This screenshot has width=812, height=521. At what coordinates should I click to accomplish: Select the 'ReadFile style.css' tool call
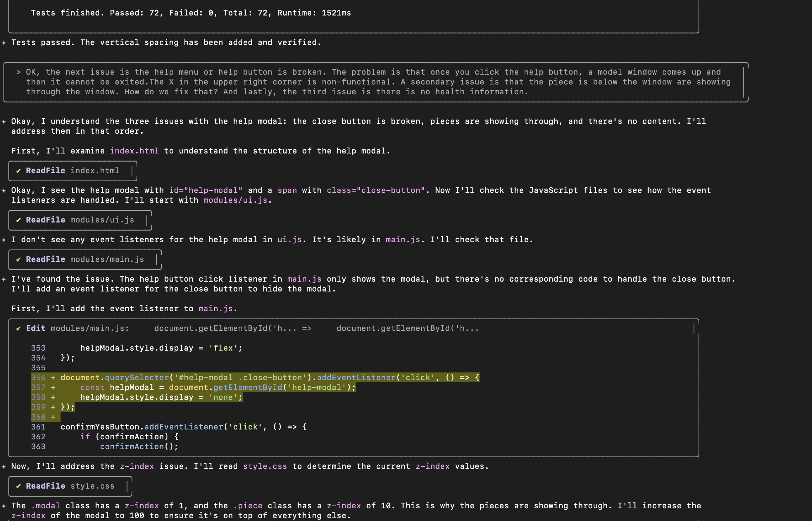point(70,486)
